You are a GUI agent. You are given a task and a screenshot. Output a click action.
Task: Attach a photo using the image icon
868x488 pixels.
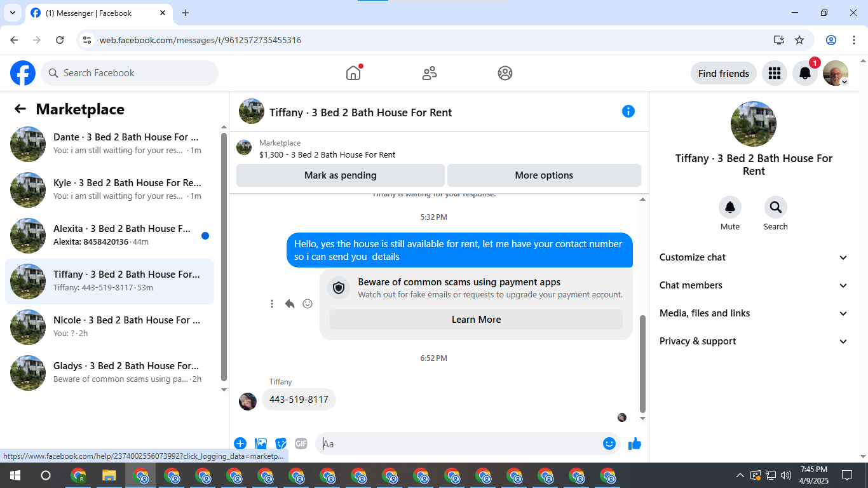click(x=261, y=444)
